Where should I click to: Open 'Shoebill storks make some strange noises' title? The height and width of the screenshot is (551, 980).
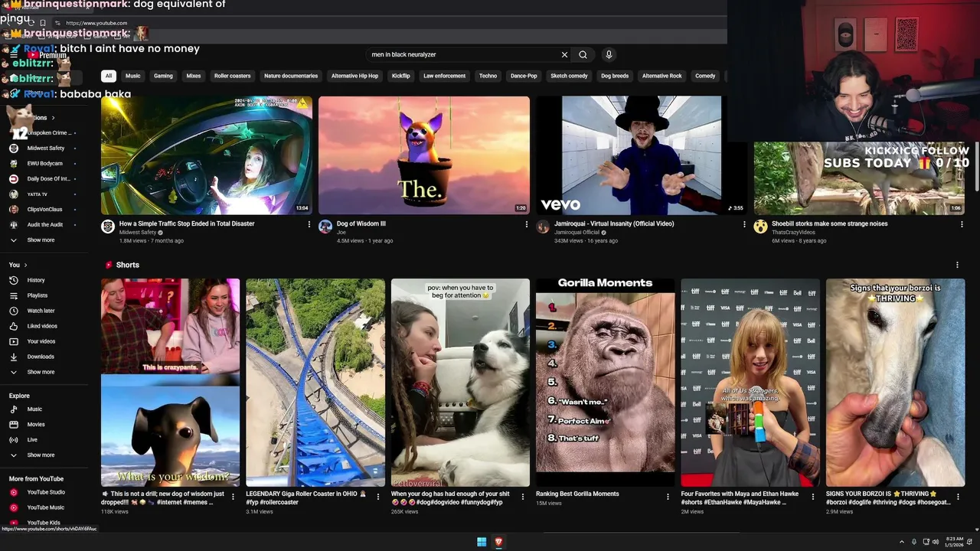830,223
